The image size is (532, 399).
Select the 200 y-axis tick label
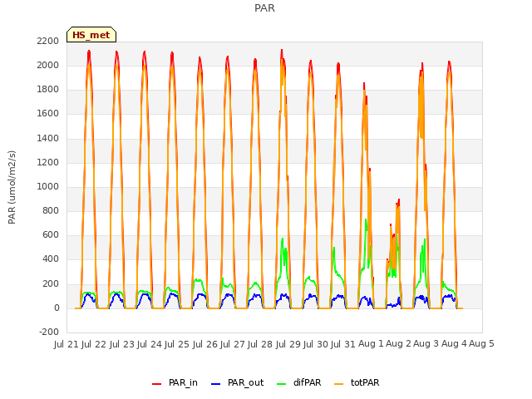(51, 283)
